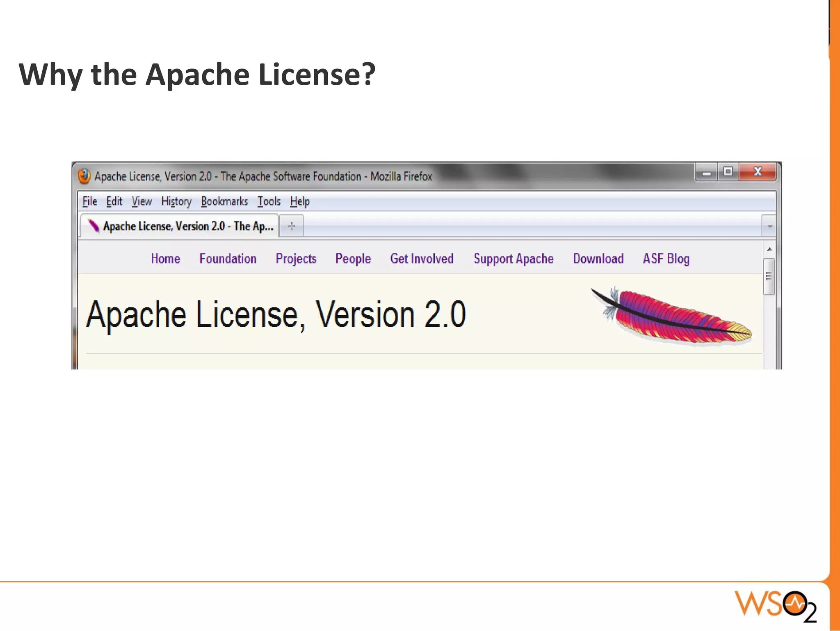Click the WSO2 logo on the slide
Image resolution: width=840 pixels, height=631 pixels.
pyautogui.click(x=775, y=606)
